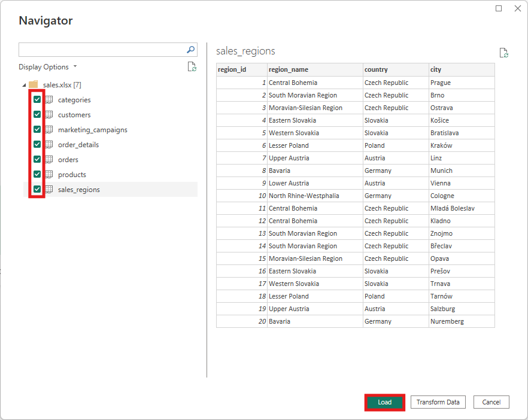Click the Prague city cell
Screen dimensions: 528x420
click(x=462, y=83)
